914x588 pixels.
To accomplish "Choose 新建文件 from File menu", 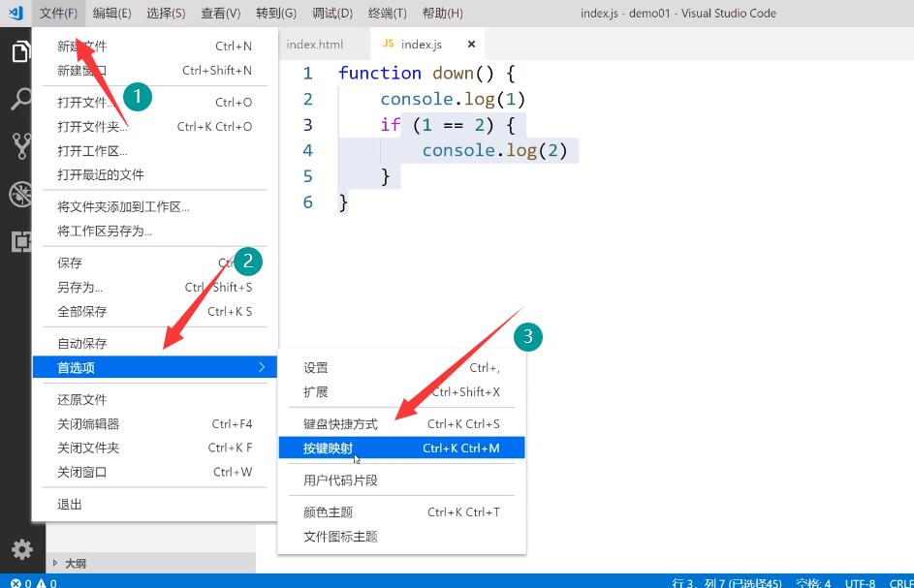I will (154, 46).
